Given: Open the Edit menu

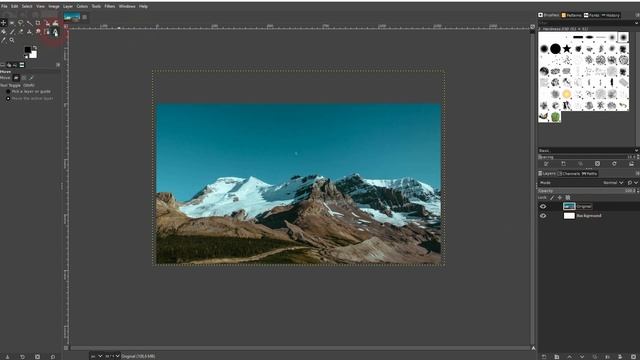Looking at the screenshot, I should pos(15,6).
